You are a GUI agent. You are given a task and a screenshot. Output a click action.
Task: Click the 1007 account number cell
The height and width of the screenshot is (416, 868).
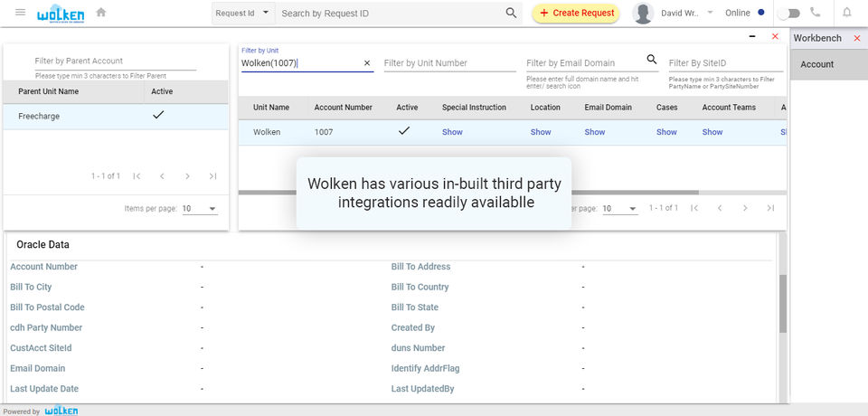(x=324, y=132)
